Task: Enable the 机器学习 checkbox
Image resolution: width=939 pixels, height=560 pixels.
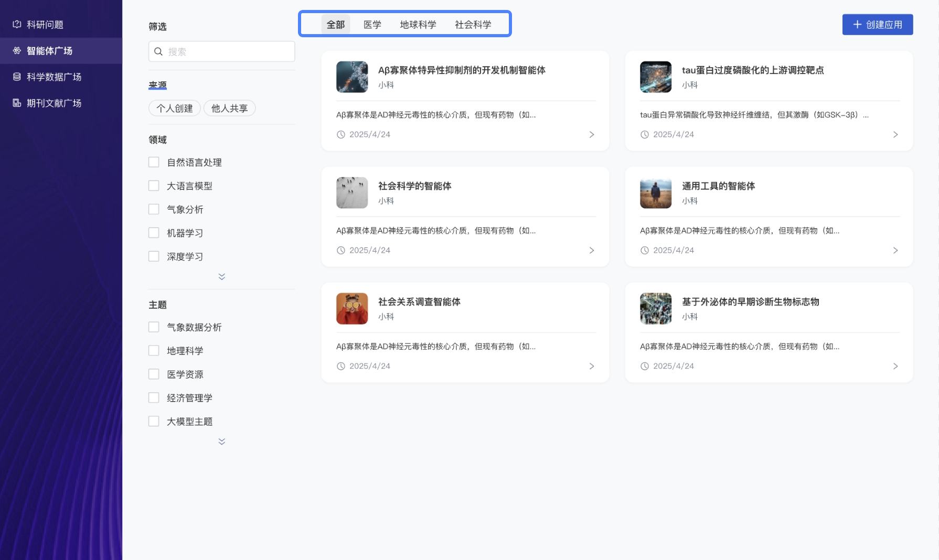Action: tap(154, 232)
